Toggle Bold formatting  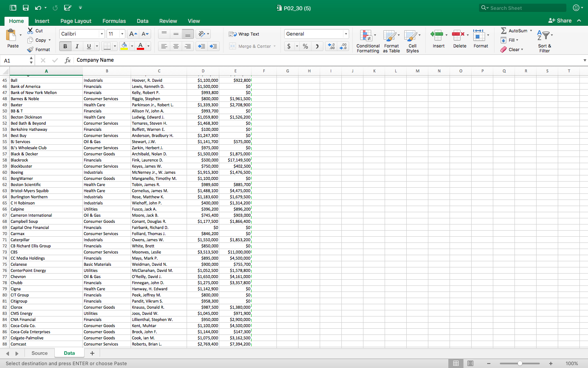pos(65,46)
